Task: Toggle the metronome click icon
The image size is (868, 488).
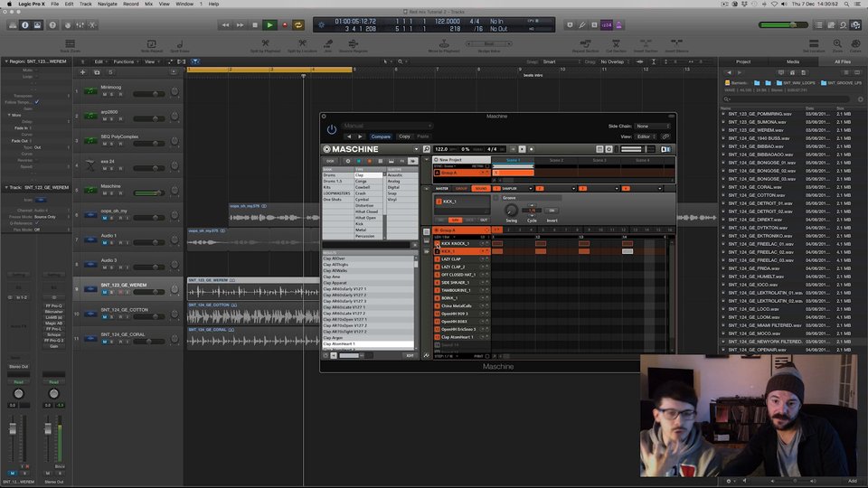Action: point(618,25)
